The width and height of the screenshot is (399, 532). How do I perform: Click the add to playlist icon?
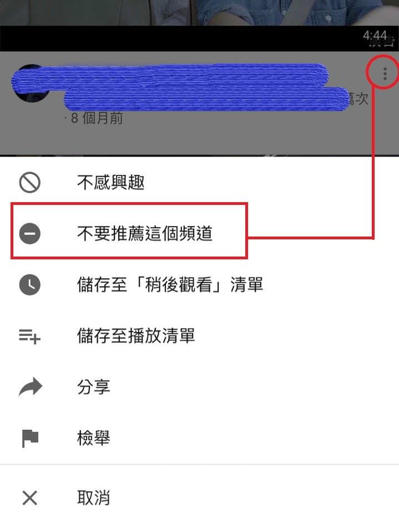[30, 336]
